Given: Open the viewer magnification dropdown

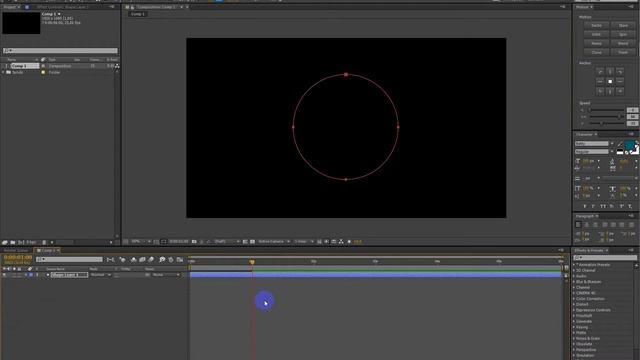Looking at the screenshot, I should click(141, 242).
